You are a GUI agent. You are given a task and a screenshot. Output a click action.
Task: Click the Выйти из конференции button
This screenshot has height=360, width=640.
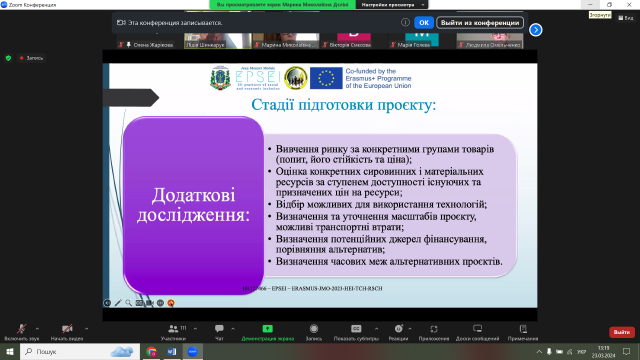pyautogui.click(x=480, y=22)
